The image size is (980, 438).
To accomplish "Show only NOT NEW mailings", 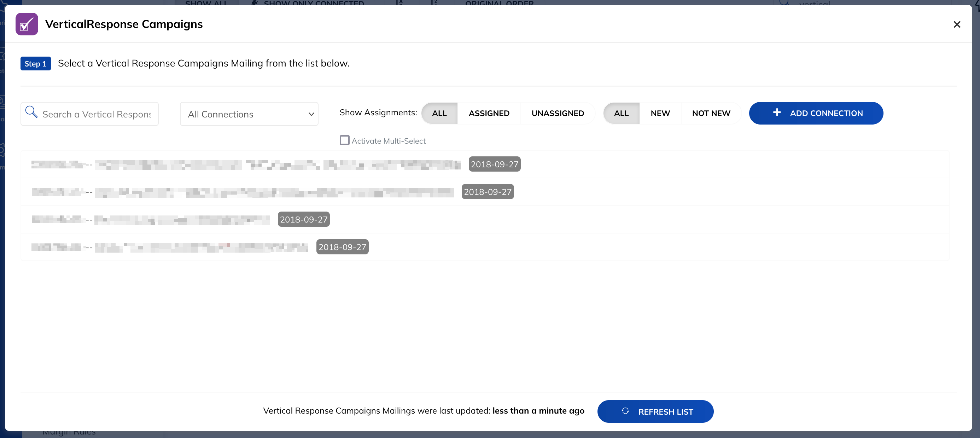I will (711, 113).
